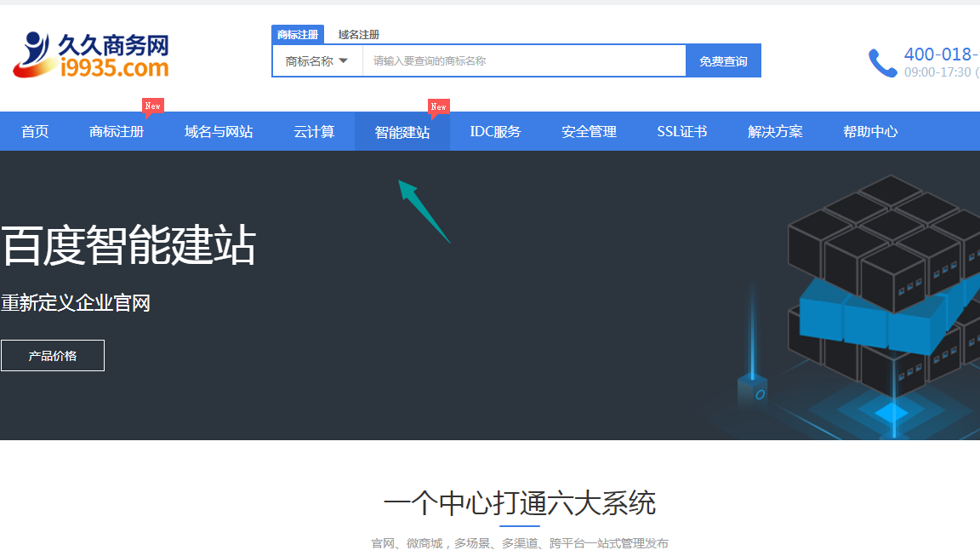Open 商标注册 in the navigation bar
This screenshot has width=980, height=556.
[117, 131]
